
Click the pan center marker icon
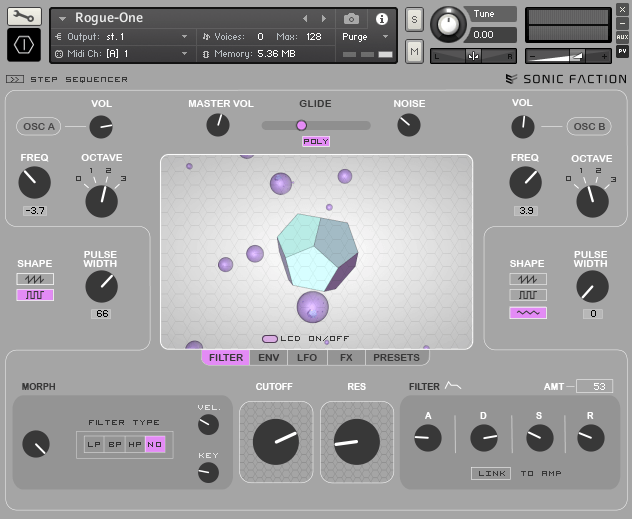pos(473,56)
